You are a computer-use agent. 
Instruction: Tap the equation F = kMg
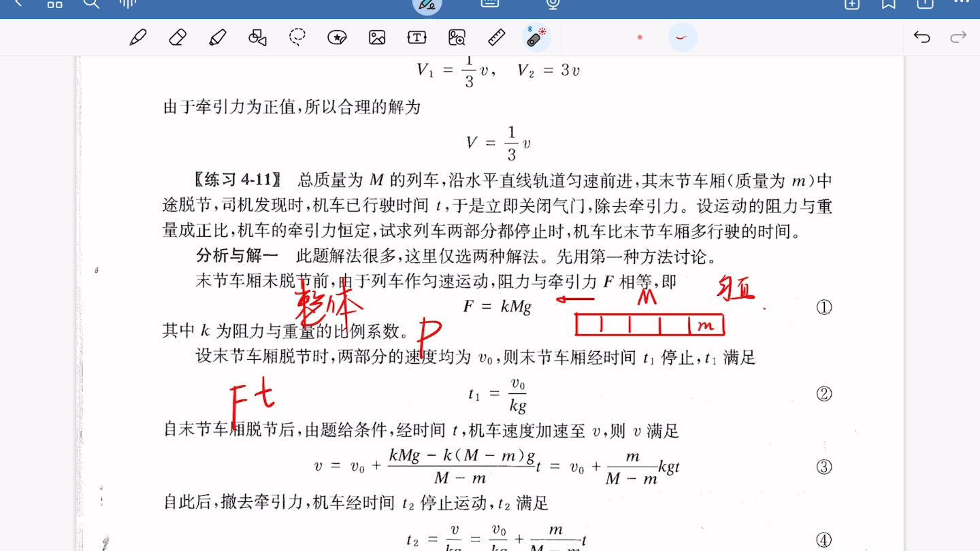point(497,307)
